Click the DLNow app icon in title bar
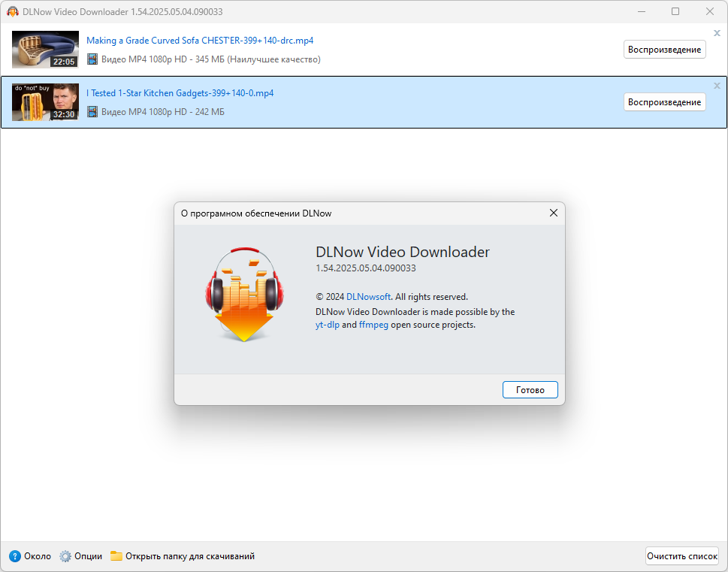 tap(13, 11)
